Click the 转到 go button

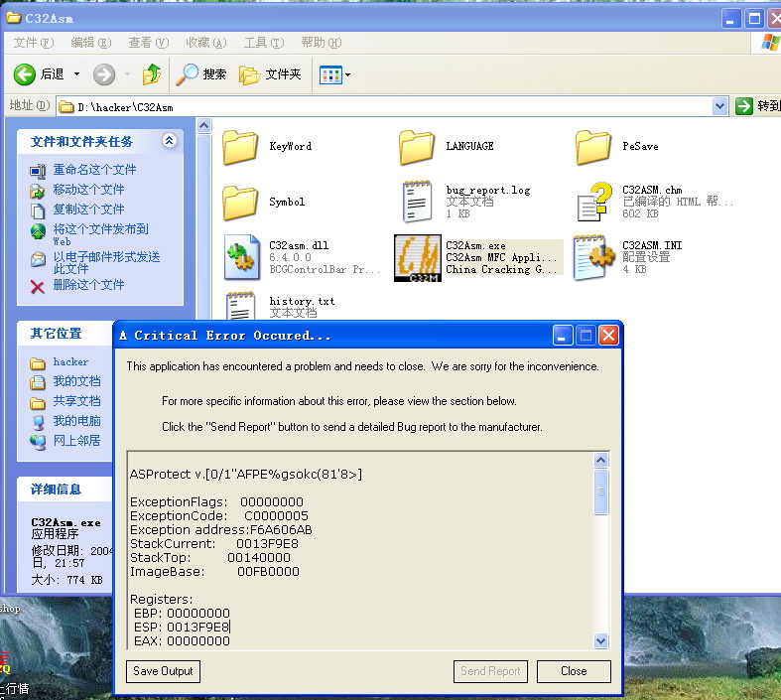(x=757, y=106)
